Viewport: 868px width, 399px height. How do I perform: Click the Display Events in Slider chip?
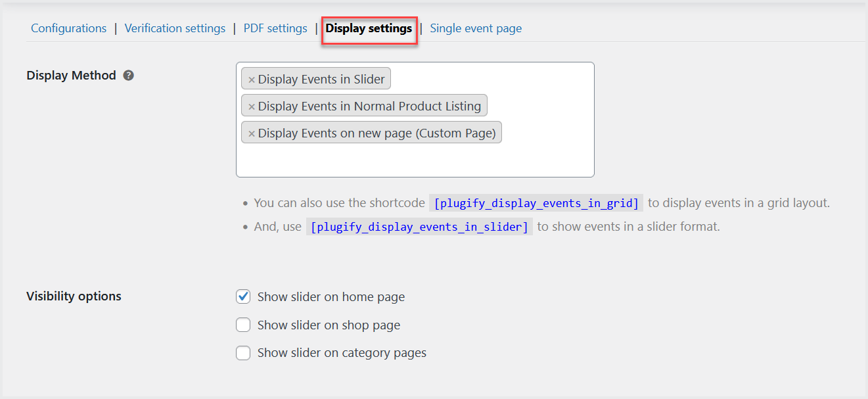[x=321, y=80]
